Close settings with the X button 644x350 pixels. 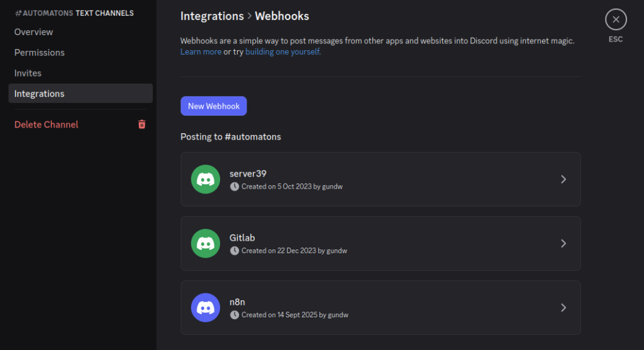pyautogui.click(x=616, y=19)
